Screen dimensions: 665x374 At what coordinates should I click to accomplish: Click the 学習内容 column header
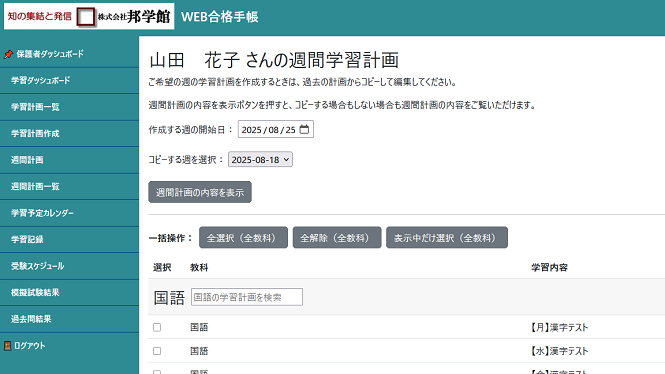549,268
